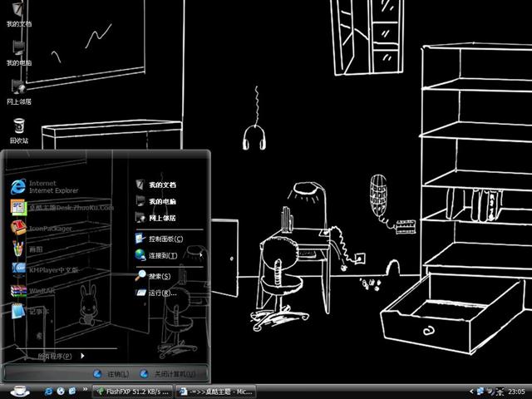Click the pirate skull tray icon
532x399 pixels.
(x=500, y=392)
